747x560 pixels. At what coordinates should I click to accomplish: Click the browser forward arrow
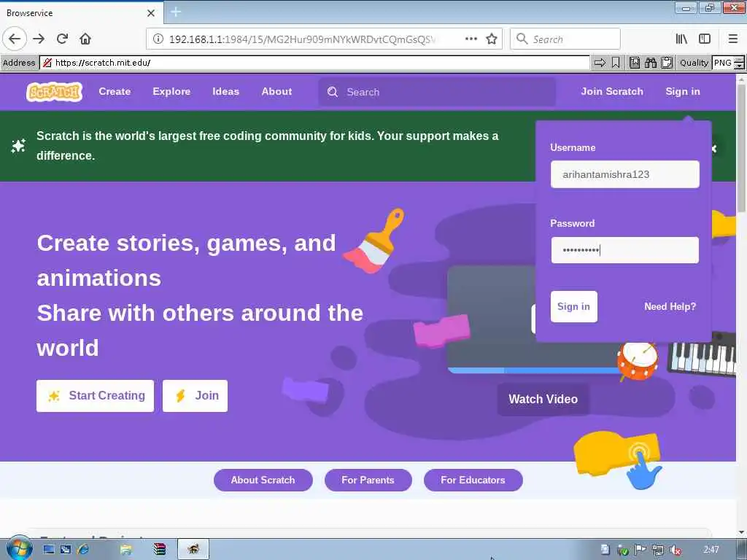pos(39,39)
